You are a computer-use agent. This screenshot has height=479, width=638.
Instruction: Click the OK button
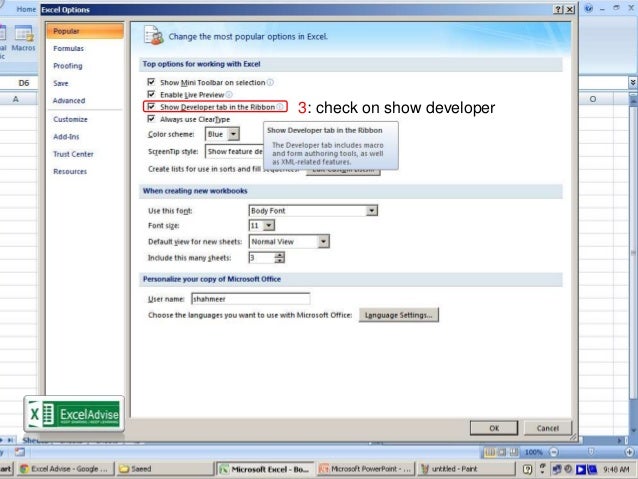click(x=494, y=428)
